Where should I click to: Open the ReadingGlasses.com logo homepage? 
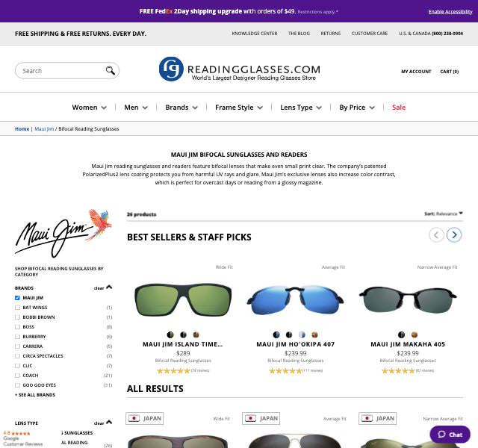click(x=240, y=69)
